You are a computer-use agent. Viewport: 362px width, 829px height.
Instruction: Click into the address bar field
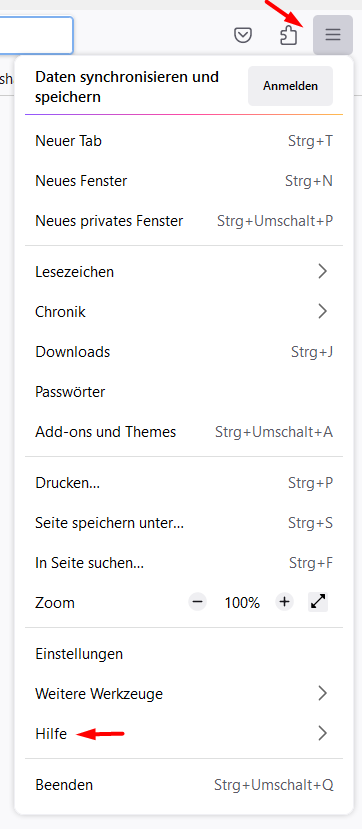(36, 35)
